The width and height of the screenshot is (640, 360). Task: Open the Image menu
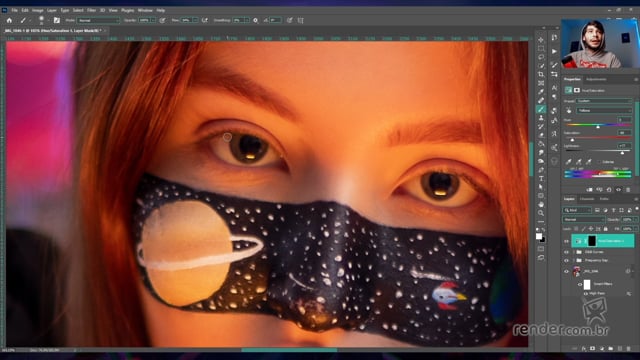point(38,10)
